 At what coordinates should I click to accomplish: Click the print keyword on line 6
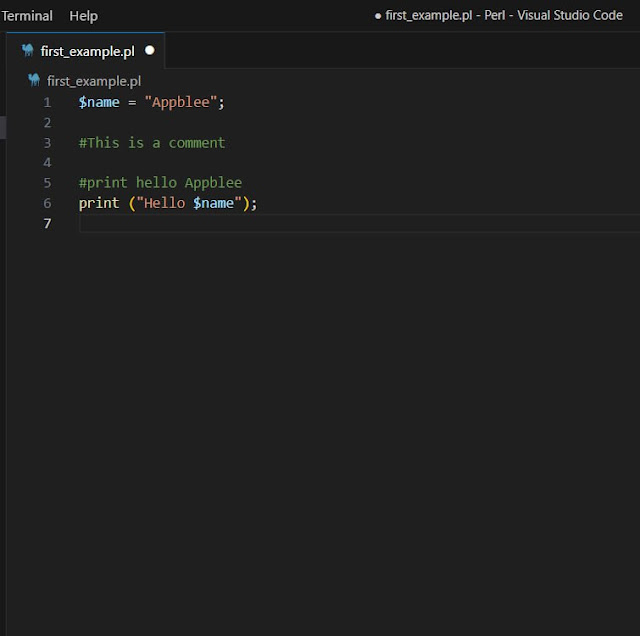99,203
